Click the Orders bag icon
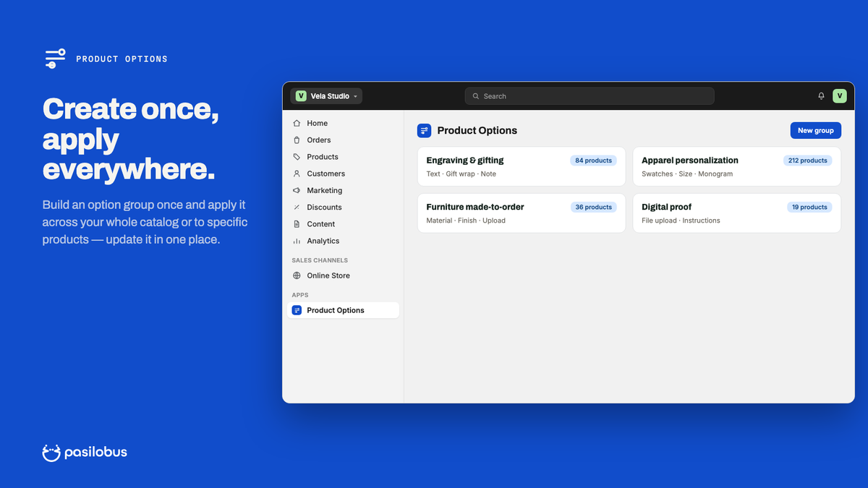 [297, 140]
